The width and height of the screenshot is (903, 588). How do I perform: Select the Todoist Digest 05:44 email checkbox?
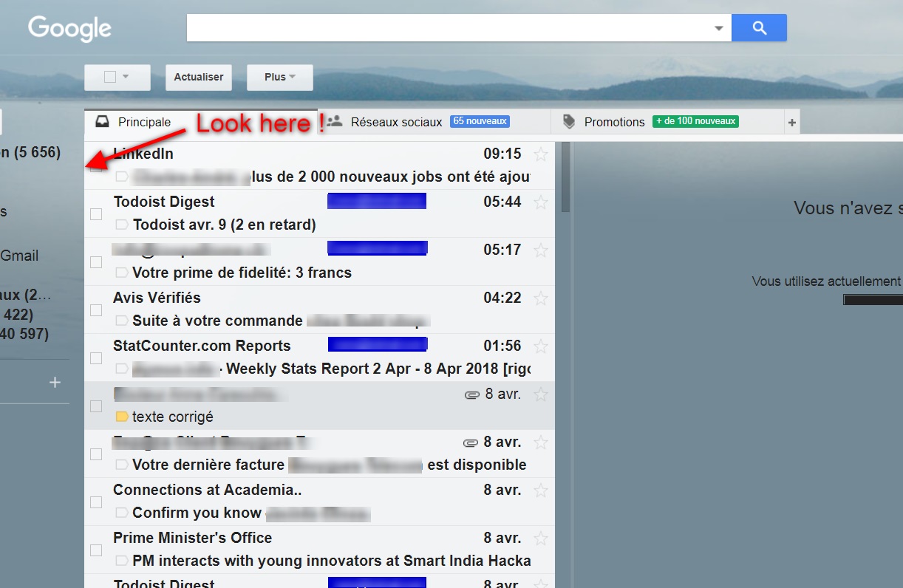click(x=96, y=214)
